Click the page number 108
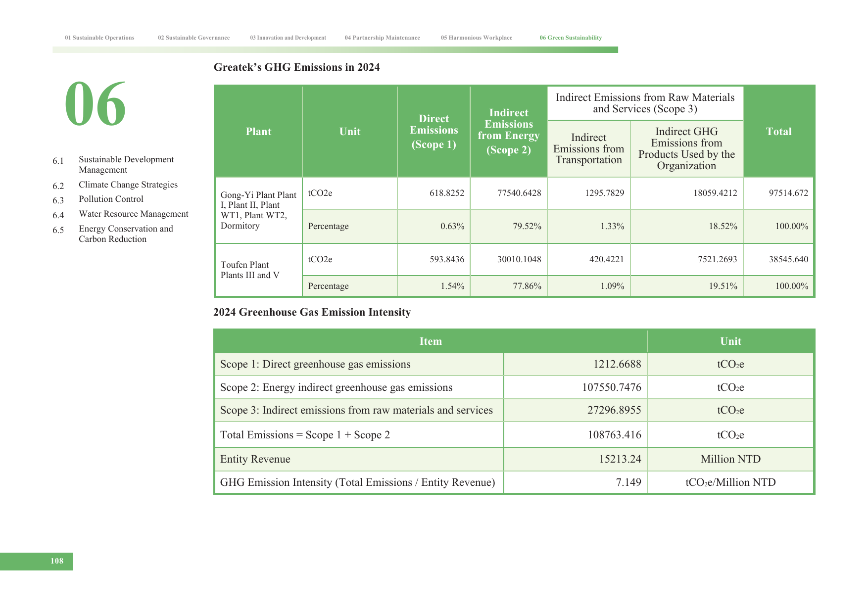 [57, 561]
